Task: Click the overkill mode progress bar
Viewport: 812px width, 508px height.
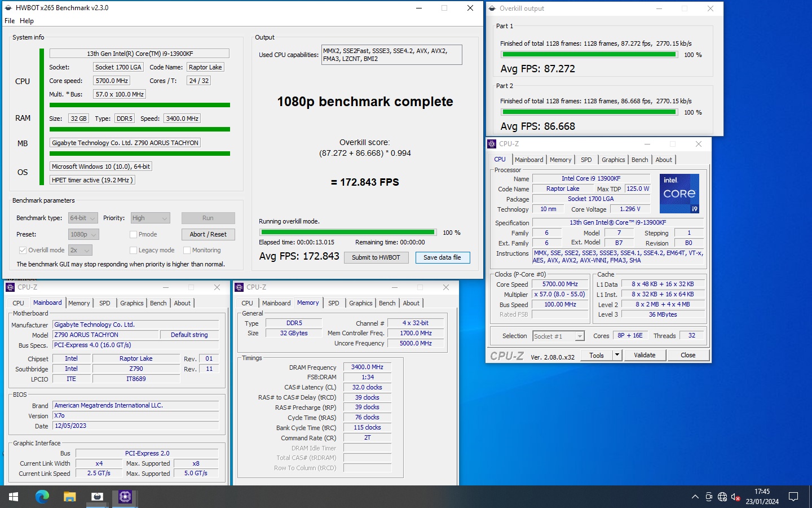Action: tap(348, 232)
